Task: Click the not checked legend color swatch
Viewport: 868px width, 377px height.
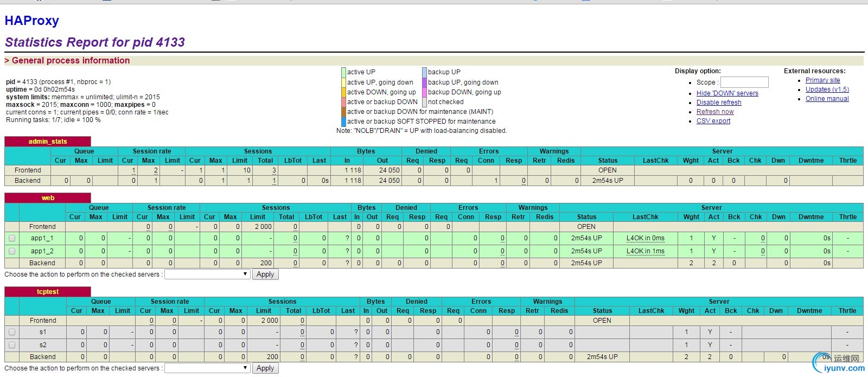Action: point(425,102)
